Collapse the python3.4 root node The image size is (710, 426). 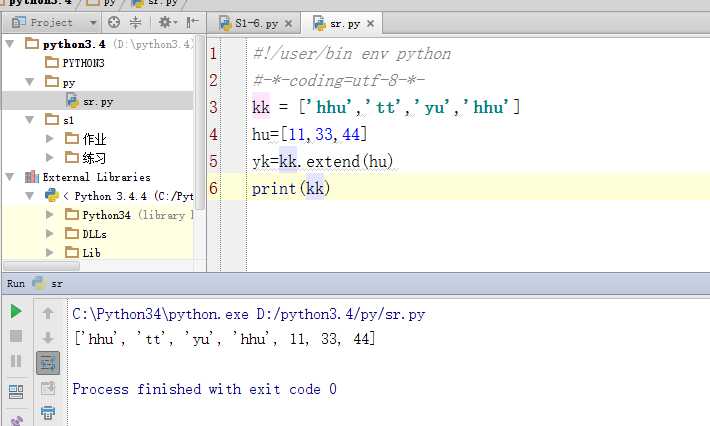pyautogui.click(x=10, y=44)
